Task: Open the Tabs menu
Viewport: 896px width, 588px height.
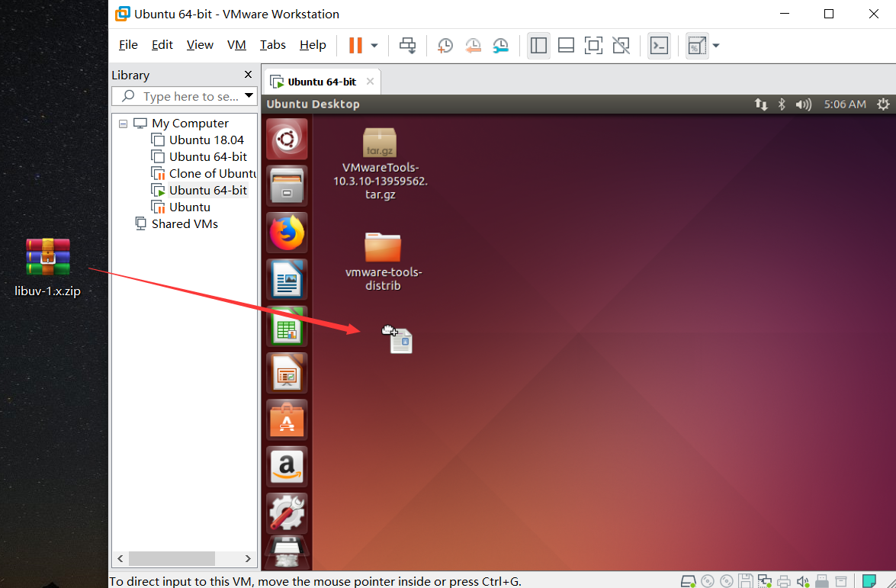Action: coord(272,44)
